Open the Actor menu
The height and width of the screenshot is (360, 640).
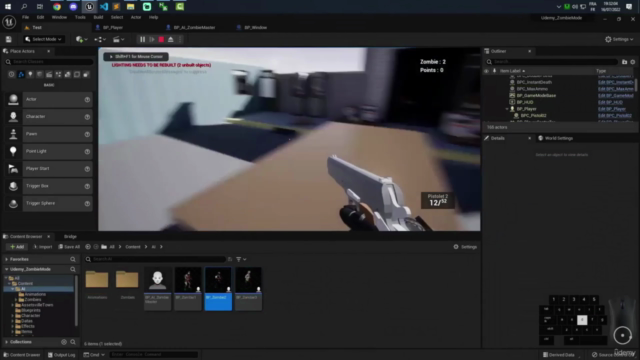(x=136, y=17)
